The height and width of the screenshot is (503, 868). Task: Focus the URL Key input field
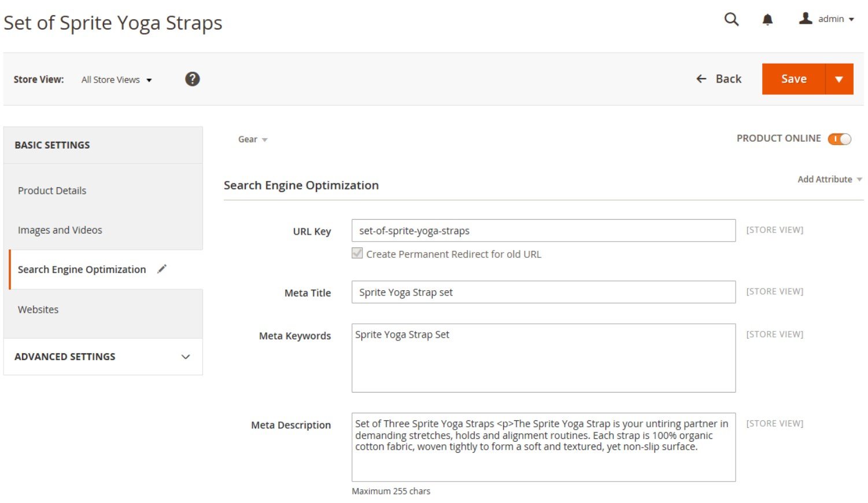pos(544,231)
